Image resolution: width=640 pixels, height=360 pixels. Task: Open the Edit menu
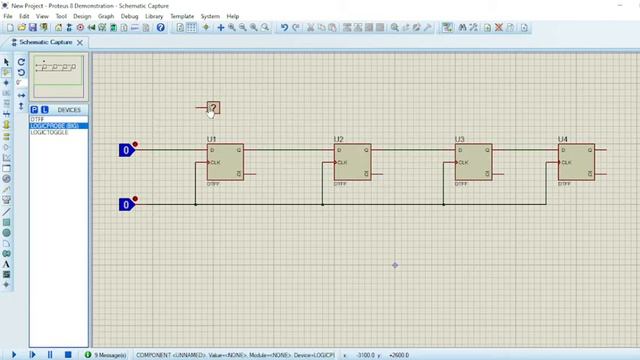[24, 16]
